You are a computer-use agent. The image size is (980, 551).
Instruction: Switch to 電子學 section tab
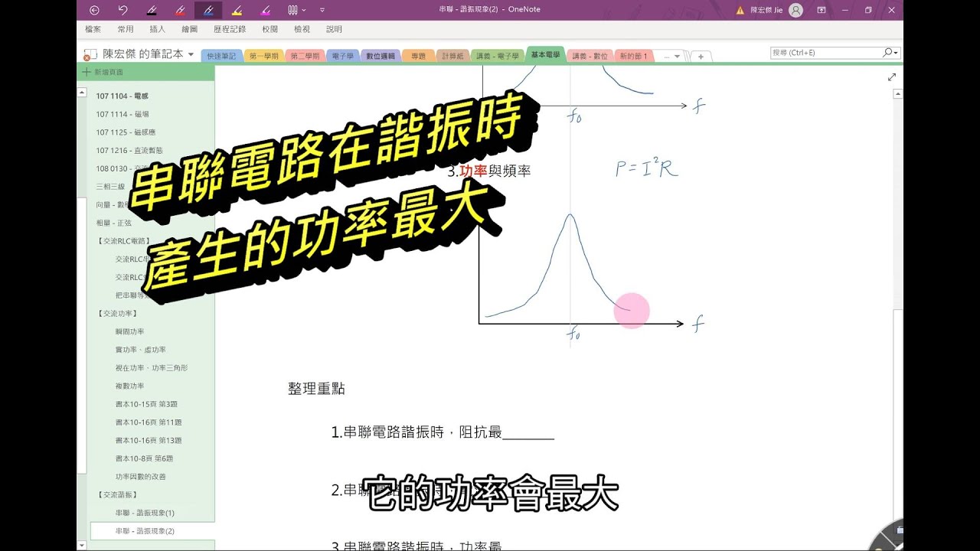click(342, 56)
